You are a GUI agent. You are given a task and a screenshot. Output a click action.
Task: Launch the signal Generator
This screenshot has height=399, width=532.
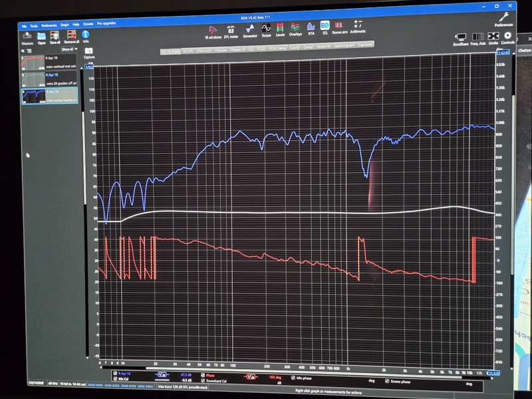tap(250, 31)
